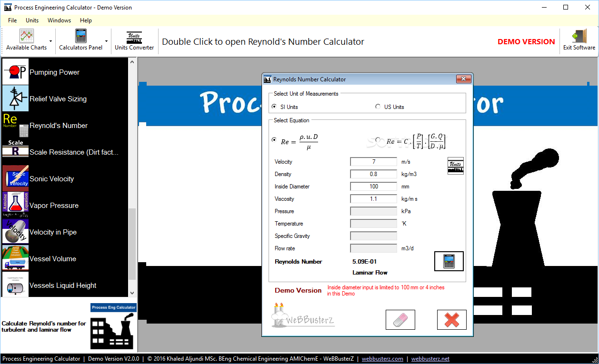
Task: Click the WeBBusterZ logo in dialog
Action: click(x=303, y=316)
